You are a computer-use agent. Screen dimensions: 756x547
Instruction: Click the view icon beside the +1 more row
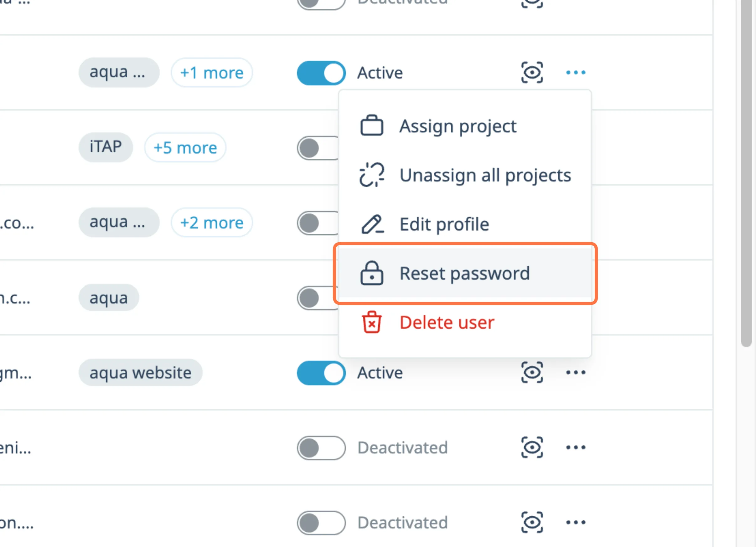tap(532, 72)
